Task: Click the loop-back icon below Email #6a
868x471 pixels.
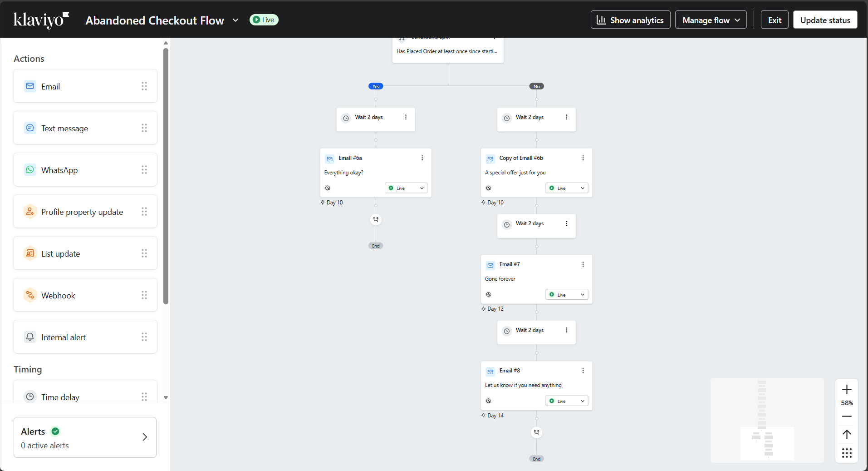Action: click(x=376, y=219)
